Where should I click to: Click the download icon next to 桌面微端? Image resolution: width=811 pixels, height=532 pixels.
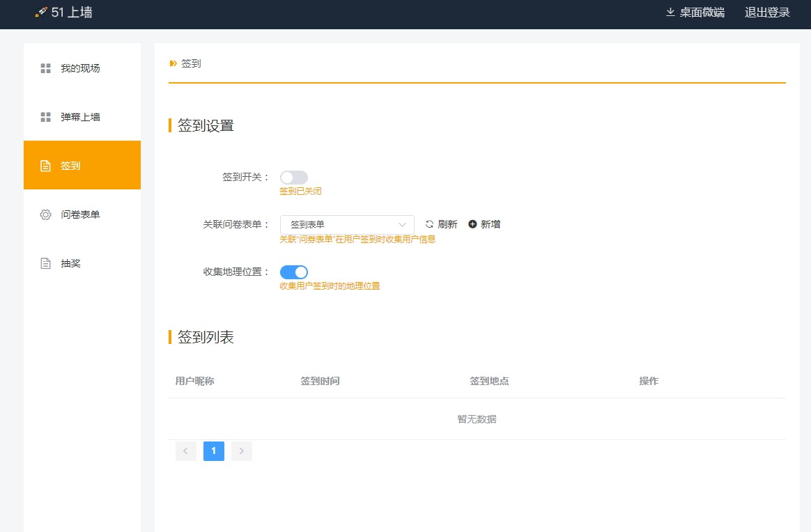click(670, 12)
